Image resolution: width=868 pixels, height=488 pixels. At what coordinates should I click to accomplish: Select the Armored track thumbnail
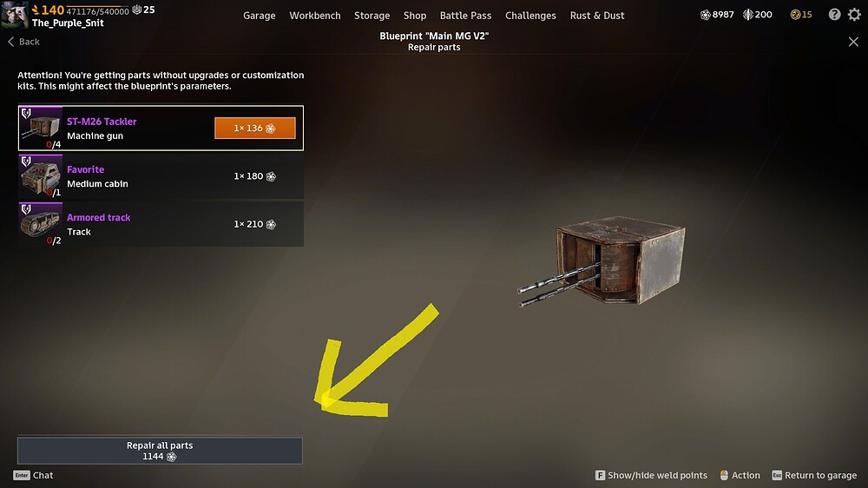(41, 224)
